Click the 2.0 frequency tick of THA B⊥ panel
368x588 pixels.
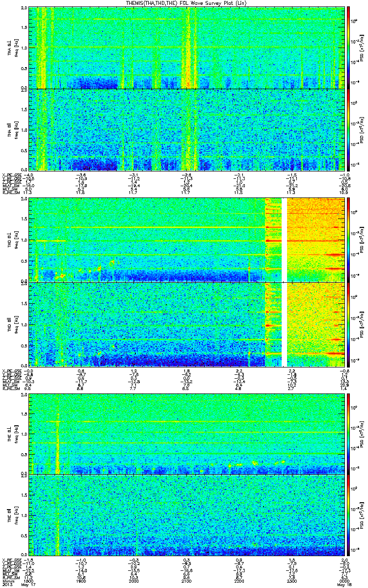[x=25, y=9]
